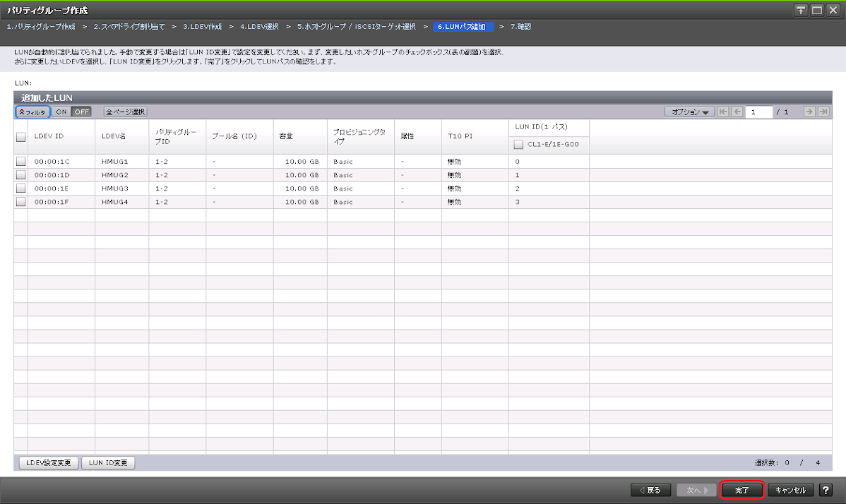Close the parity group creation window
846x504 pixels.
coord(832,10)
